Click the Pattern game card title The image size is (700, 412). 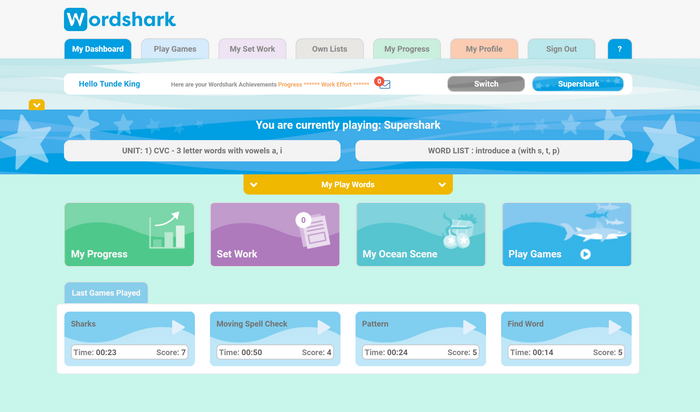pyautogui.click(x=375, y=324)
